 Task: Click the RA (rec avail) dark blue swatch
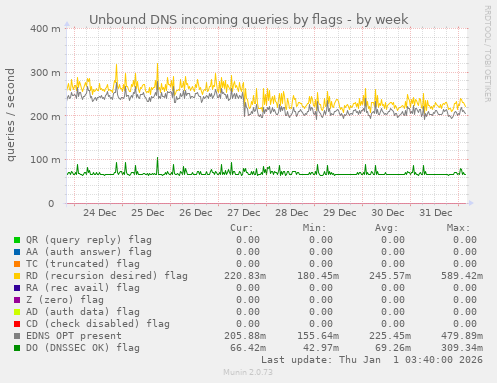coord(17,288)
